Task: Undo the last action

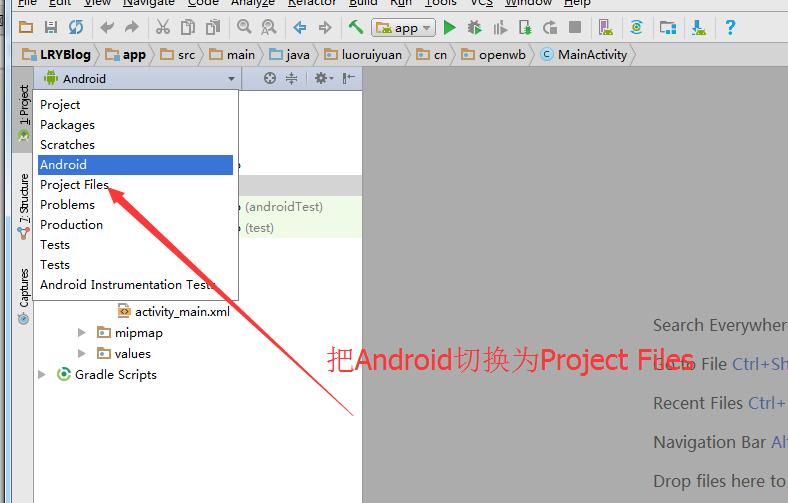Action: pyautogui.click(x=107, y=27)
